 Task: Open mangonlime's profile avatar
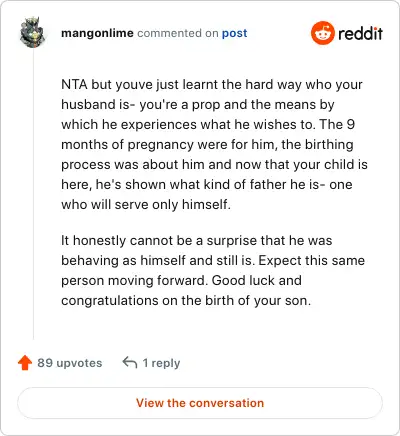coord(32,32)
